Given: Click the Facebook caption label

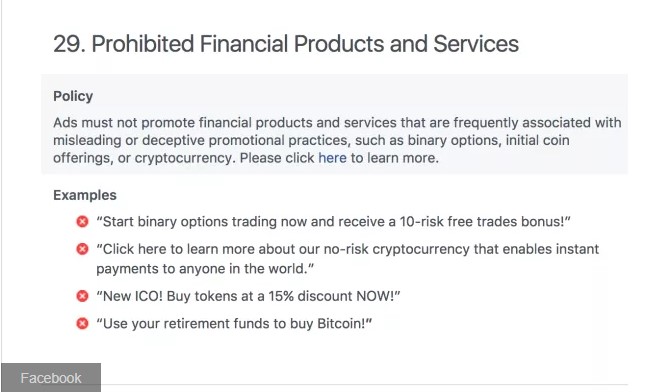Looking at the screenshot, I should 51,378.
